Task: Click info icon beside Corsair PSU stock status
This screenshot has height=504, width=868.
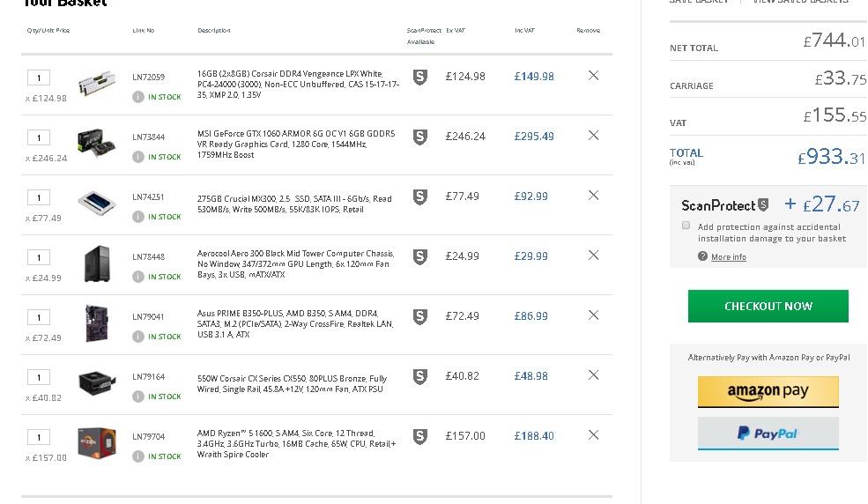Action: (138, 397)
